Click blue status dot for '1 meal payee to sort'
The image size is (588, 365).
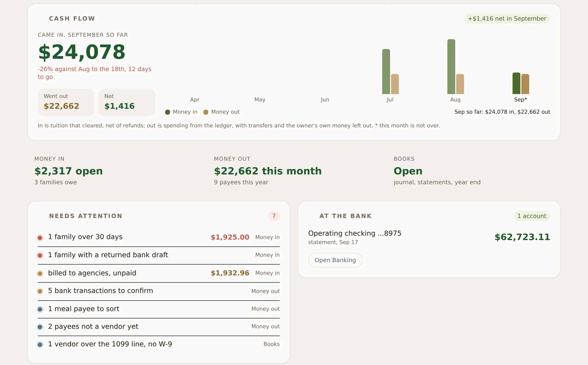(40, 309)
